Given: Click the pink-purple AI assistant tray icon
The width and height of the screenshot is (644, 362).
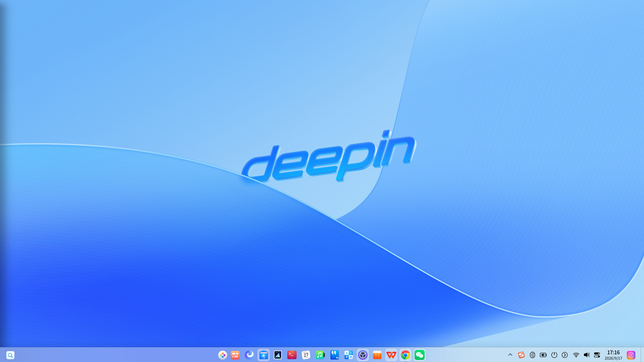Looking at the screenshot, I should [x=631, y=355].
